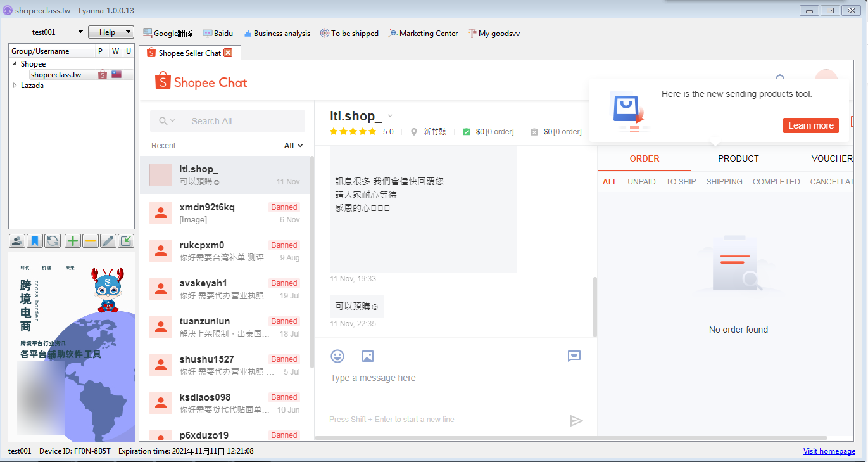Click the lobster mascot promo banner
The image size is (868, 462).
click(x=72, y=347)
